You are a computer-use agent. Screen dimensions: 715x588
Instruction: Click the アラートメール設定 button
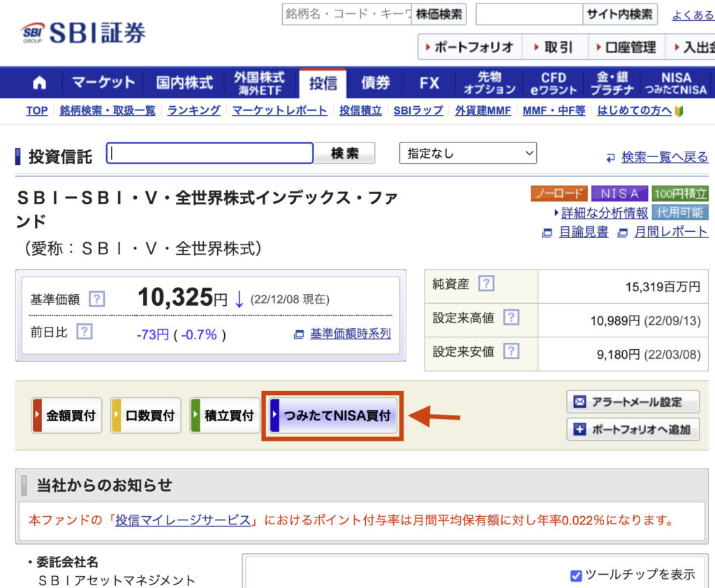(633, 402)
